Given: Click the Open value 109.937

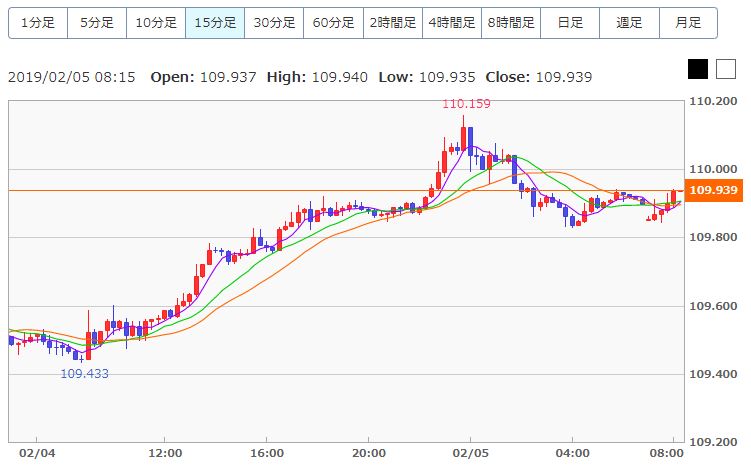Looking at the screenshot, I should click(228, 77).
